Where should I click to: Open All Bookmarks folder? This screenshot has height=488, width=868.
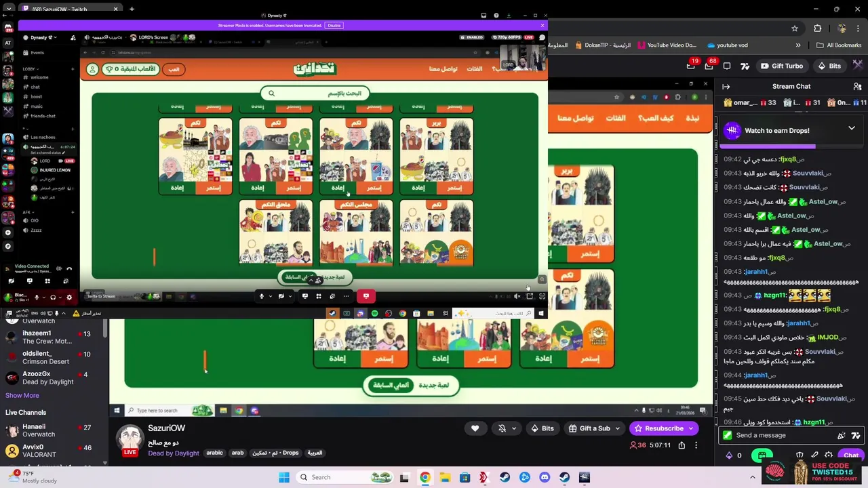[839, 45]
